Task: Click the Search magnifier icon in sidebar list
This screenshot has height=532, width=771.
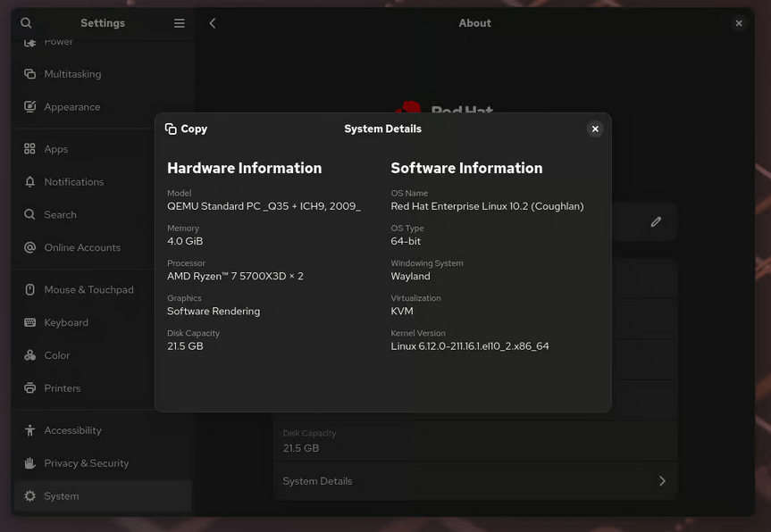Action: pos(30,214)
